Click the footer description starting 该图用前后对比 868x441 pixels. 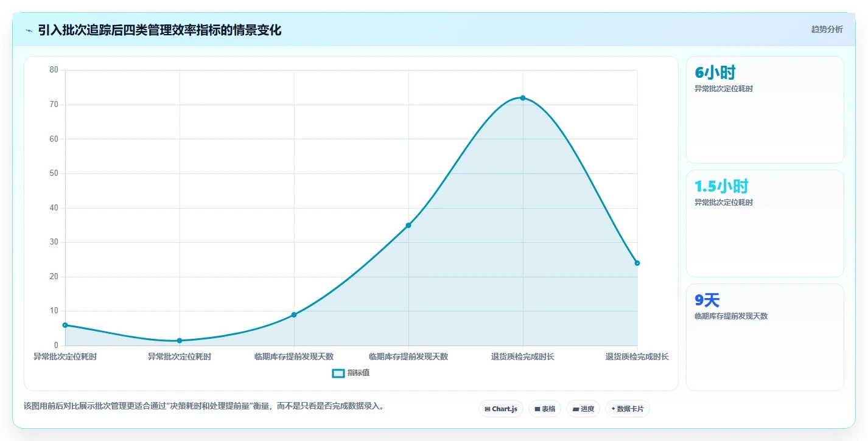pos(204,406)
